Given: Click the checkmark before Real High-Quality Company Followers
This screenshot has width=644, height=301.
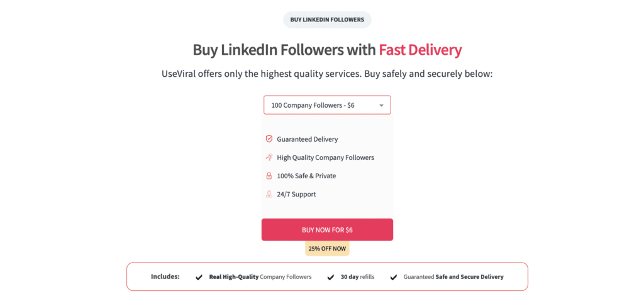Looking at the screenshot, I should pyautogui.click(x=199, y=277).
